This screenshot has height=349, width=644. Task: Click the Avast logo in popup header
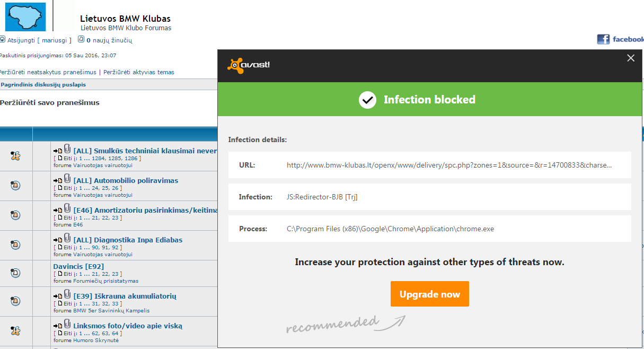click(x=249, y=65)
